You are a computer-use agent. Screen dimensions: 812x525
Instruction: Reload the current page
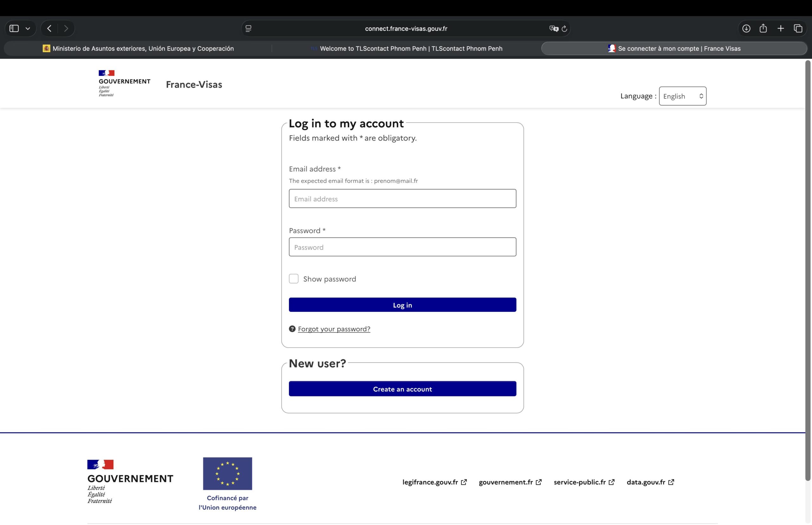coord(565,29)
